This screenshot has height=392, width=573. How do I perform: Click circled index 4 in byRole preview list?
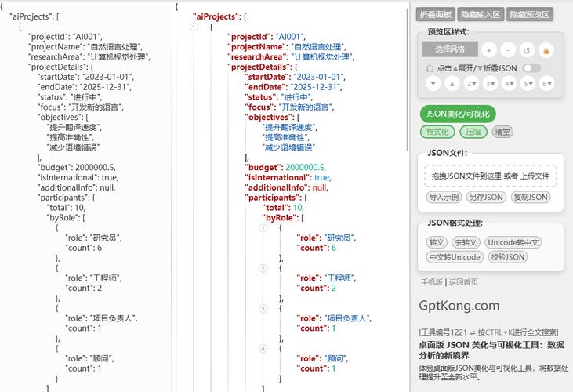click(263, 349)
